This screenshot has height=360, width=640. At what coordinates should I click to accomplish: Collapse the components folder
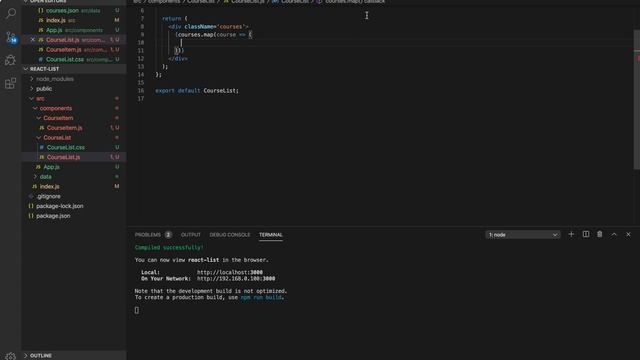[73, 108]
